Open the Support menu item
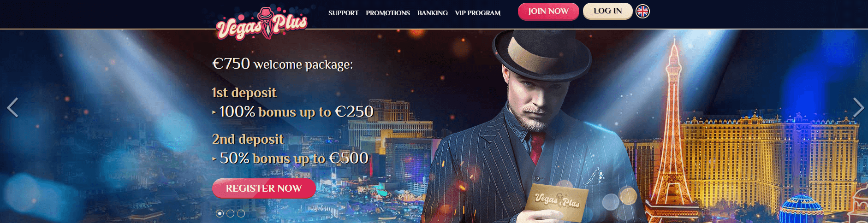Viewport: 868px width, 223px height. click(343, 13)
